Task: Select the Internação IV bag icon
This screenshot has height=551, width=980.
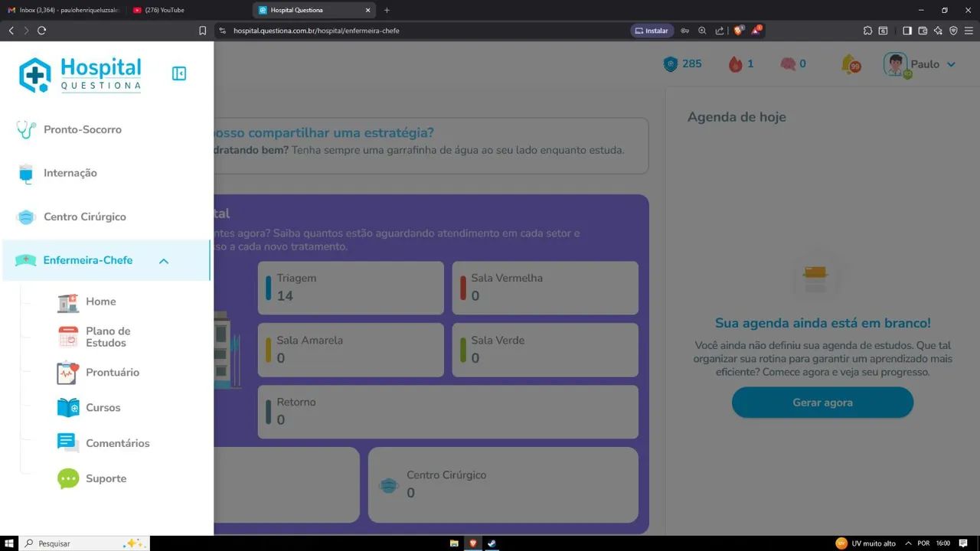Action: click(26, 173)
